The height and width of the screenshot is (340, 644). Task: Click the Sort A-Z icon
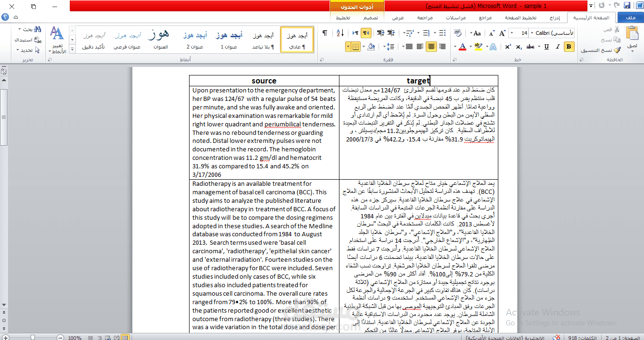(x=340, y=33)
